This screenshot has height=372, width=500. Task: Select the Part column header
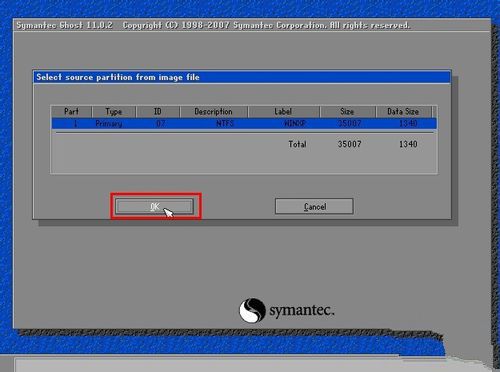point(71,112)
